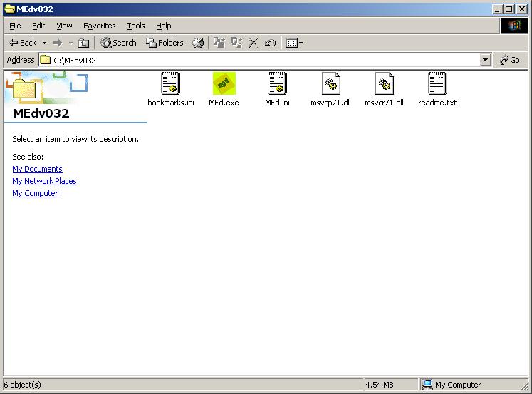Click the 4.54 MB status bar text
Viewport: 532px width, 394px height.
pos(380,385)
